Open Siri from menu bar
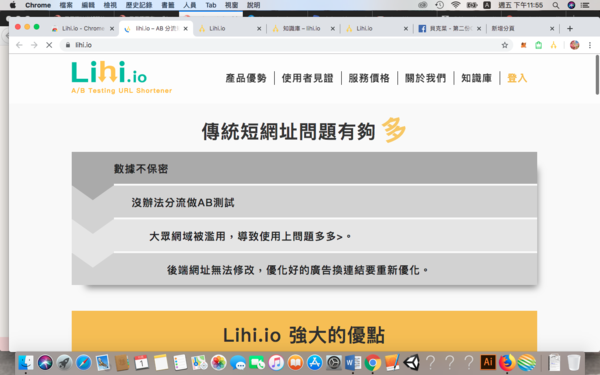The width and height of the screenshot is (600, 375). click(571, 5)
